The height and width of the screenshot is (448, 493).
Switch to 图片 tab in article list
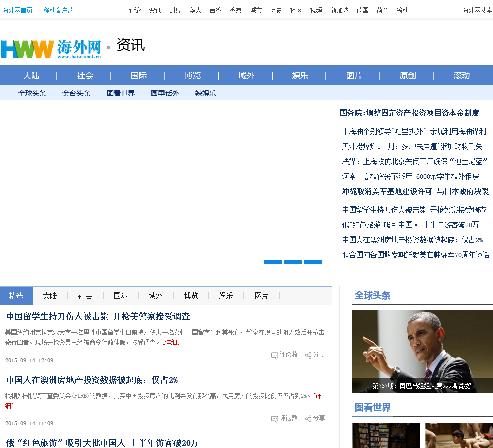(x=261, y=296)
